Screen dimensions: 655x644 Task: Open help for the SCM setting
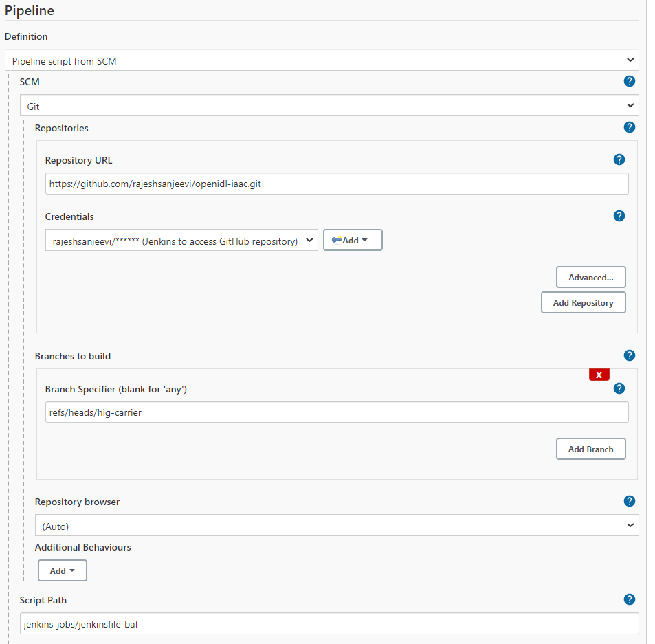pyautogui.click(x=629, y=81)
